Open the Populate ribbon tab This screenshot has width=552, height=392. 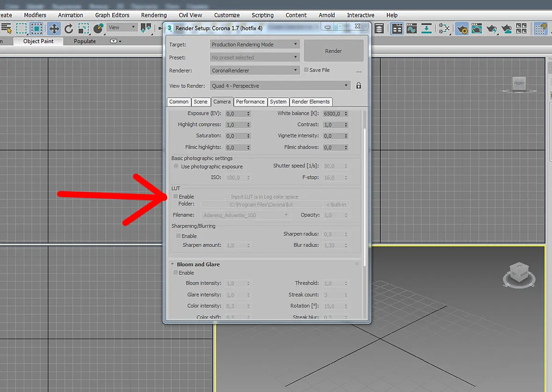pyautogui.click(x=85, y=41)
